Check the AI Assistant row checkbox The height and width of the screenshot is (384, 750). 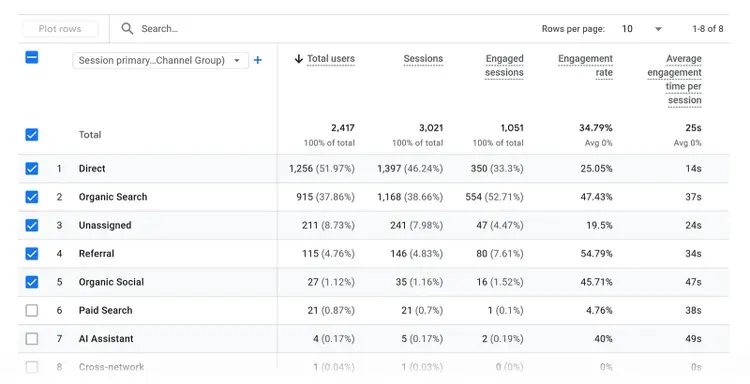point(32,339)
